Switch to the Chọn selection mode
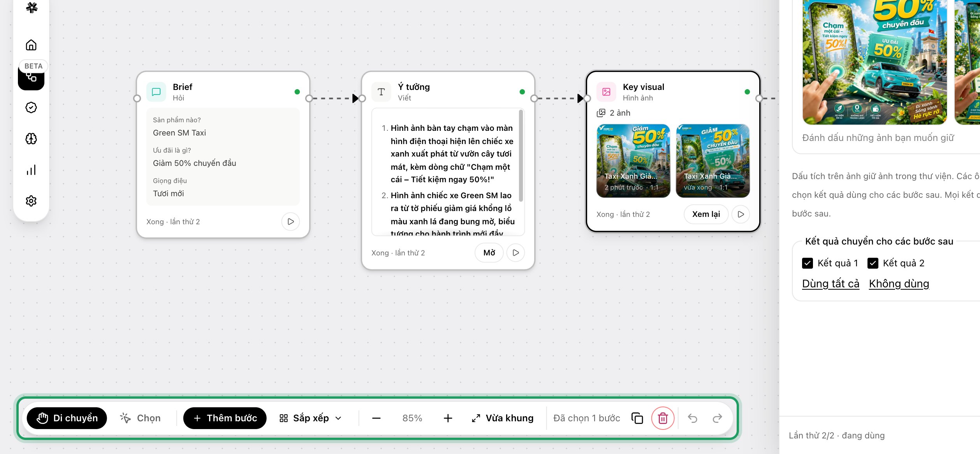The height and width of the screenshot is (454, 980). point(141,418)
